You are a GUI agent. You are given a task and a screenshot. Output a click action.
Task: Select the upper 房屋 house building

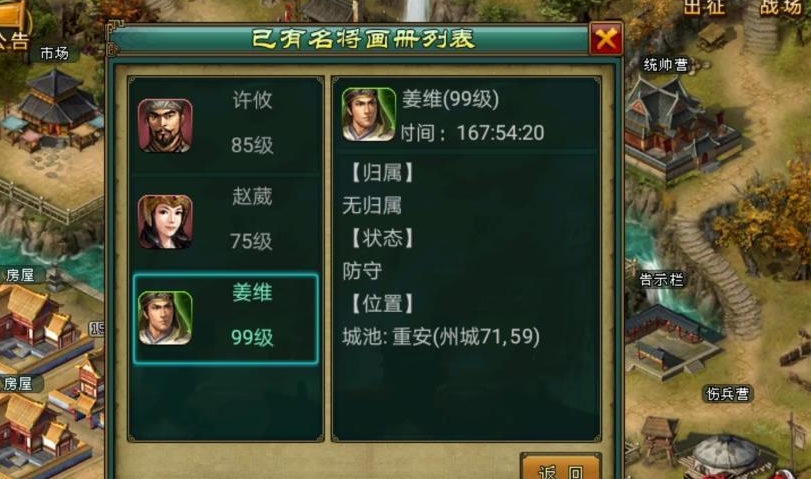click(20, 275)
